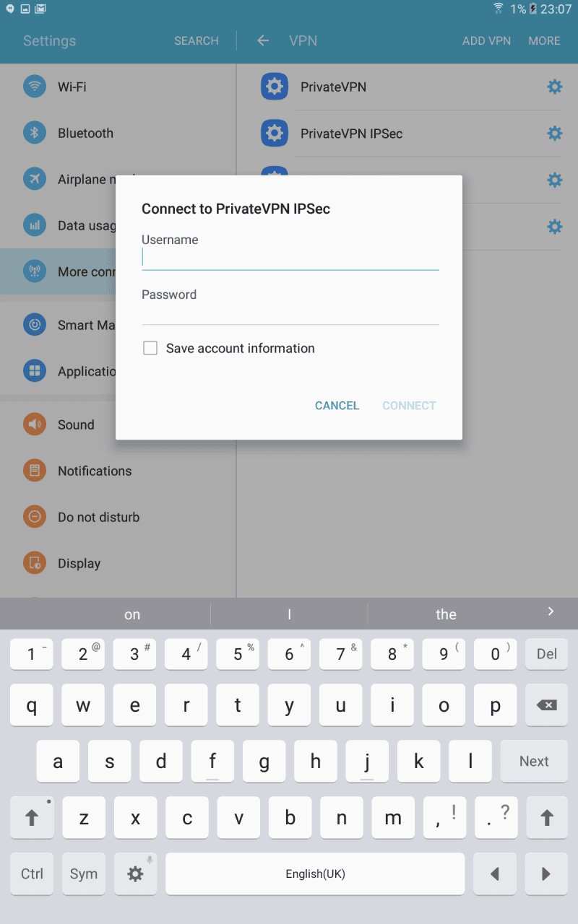
Task: Tap the CANCEL button in dialog
Action: [x=337, y=406]
